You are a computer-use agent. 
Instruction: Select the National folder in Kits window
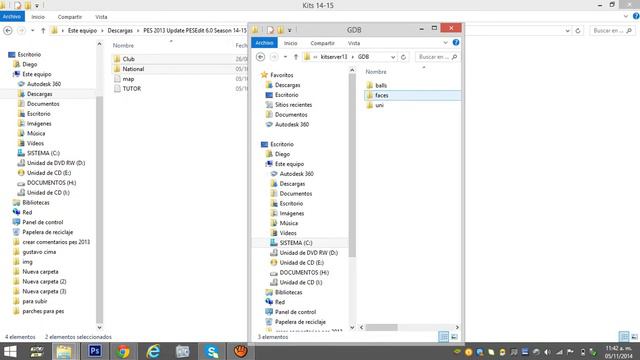pos(133,69)
